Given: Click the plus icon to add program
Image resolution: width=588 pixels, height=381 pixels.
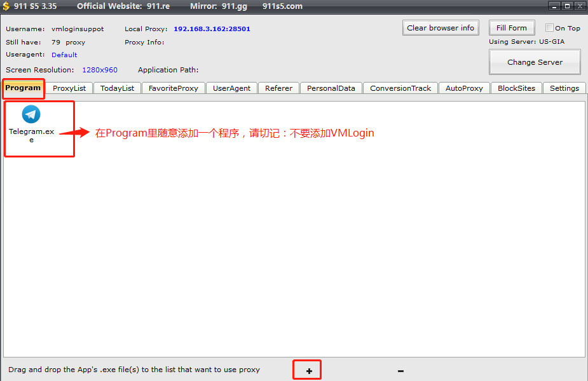Looking at the screenshot, I should pos(309,371).
